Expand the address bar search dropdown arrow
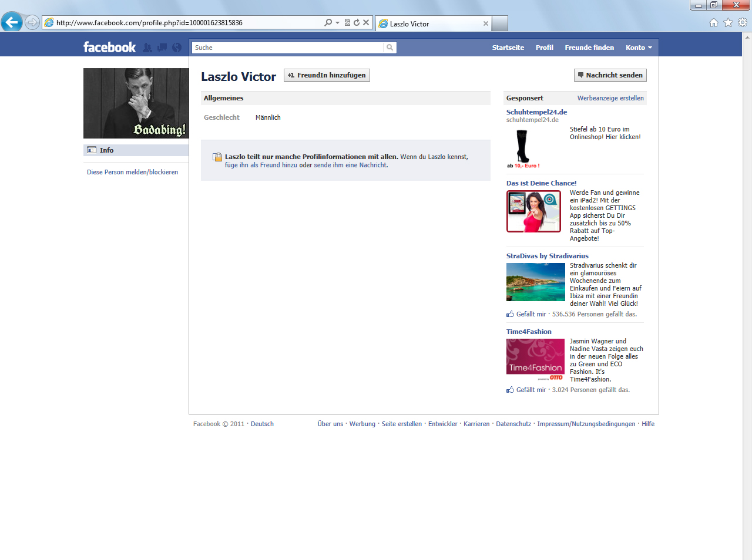The height and width of the screenshot is (560, 752). tap(337, 22)
